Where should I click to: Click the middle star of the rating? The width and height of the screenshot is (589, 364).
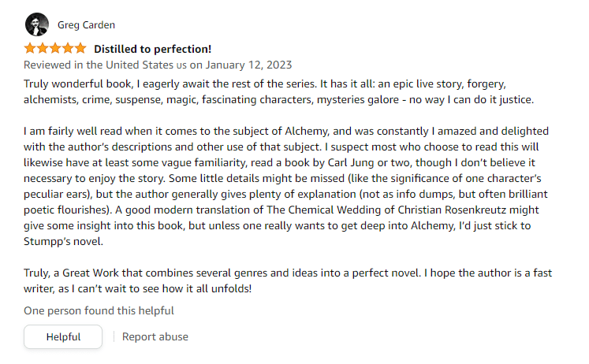pyautogui.click(x=55, y=48)
